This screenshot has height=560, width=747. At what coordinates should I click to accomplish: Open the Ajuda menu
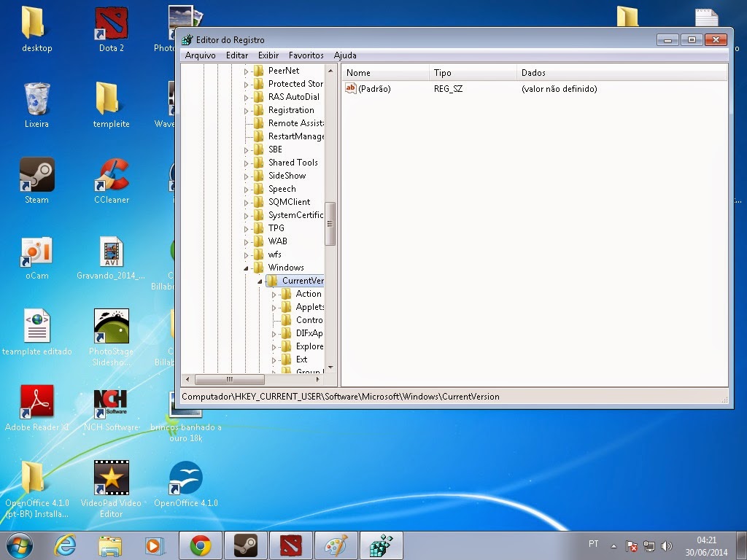point(345,55)
